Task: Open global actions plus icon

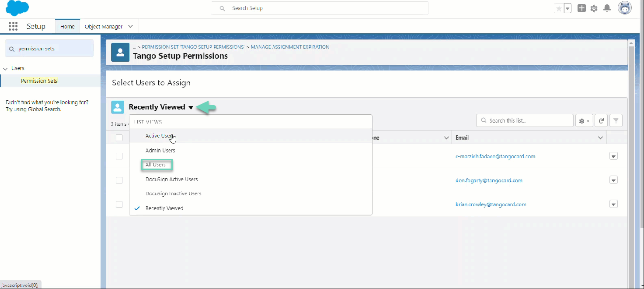Action: point(581,8)
